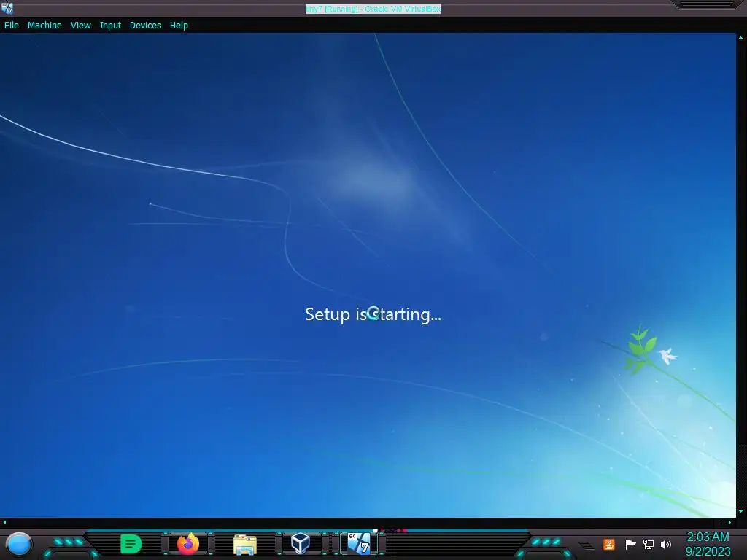Select the running Windows 7 VM taskbar icon
The width and height of the screenshot is (747, 560).
pyautogui.click(x=359, y=543)
